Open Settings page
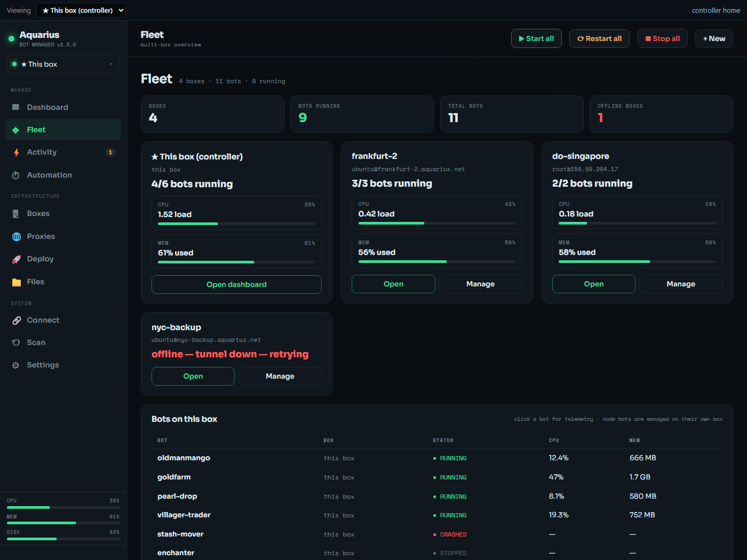The width and height of the screenshot is (747, 560). click(63, 365)
